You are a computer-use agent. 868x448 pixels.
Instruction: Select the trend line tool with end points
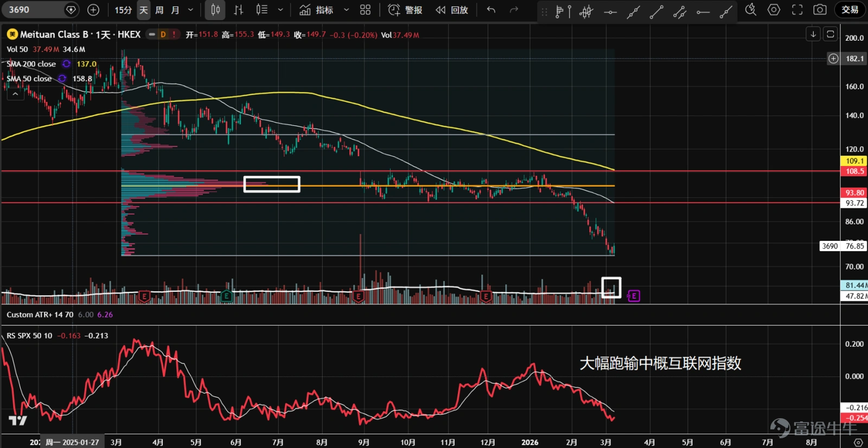click(656, 11)
